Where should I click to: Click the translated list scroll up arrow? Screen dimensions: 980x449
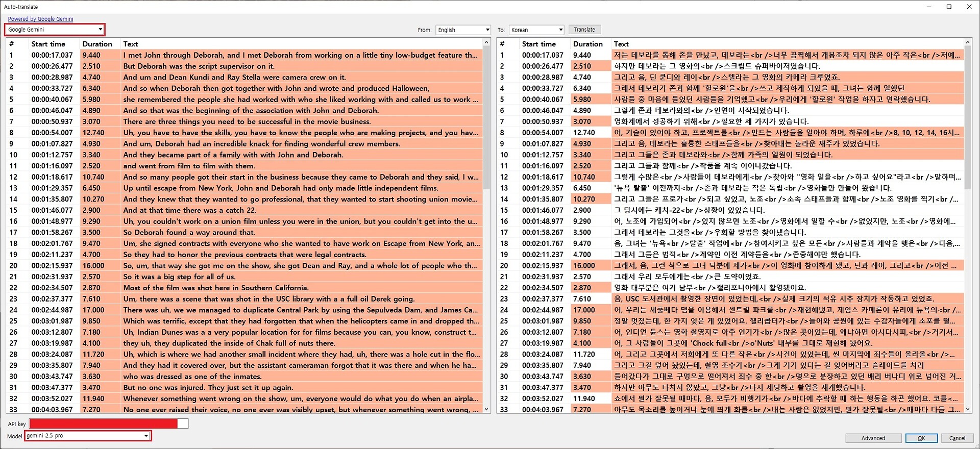click(x=967, y=43)
